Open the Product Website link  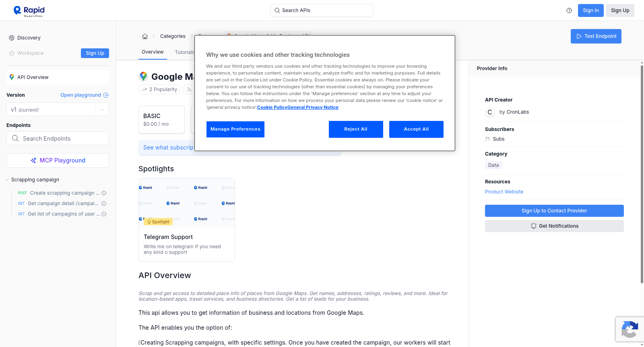point(504,192)
